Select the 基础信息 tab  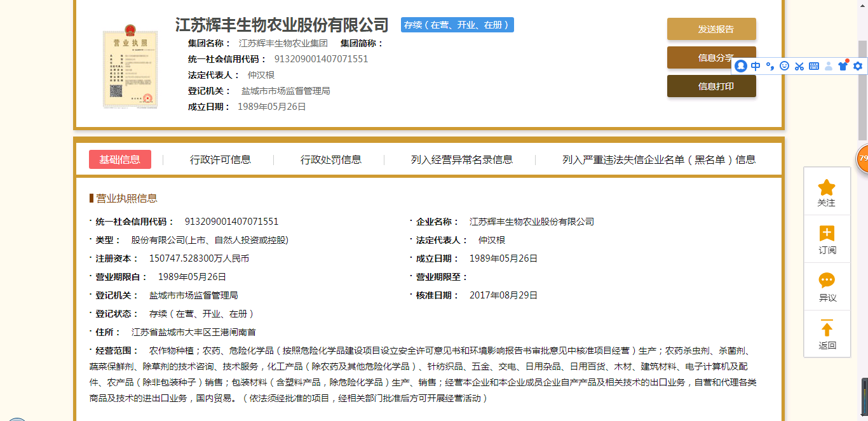pyautogui.click(x=120, y=159)
